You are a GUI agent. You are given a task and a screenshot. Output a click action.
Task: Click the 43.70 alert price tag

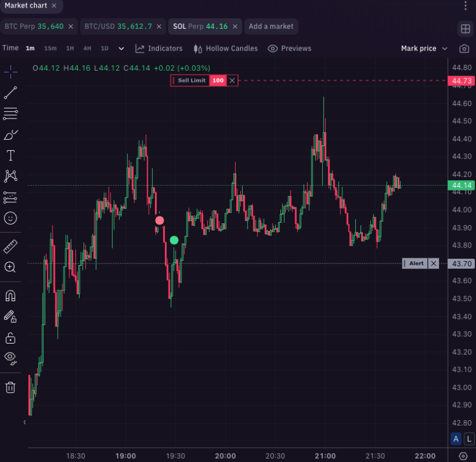pyautogui.click(x=461, y=263)
